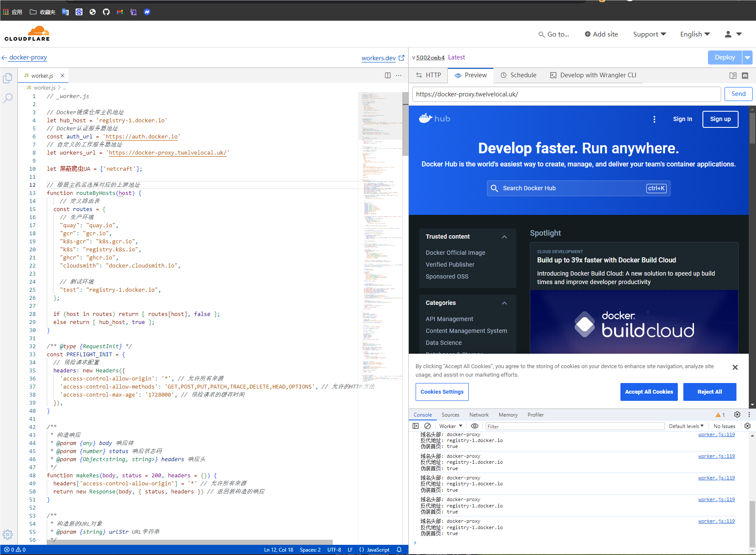Click the code minimap scroll slider

tap(380, 116)
